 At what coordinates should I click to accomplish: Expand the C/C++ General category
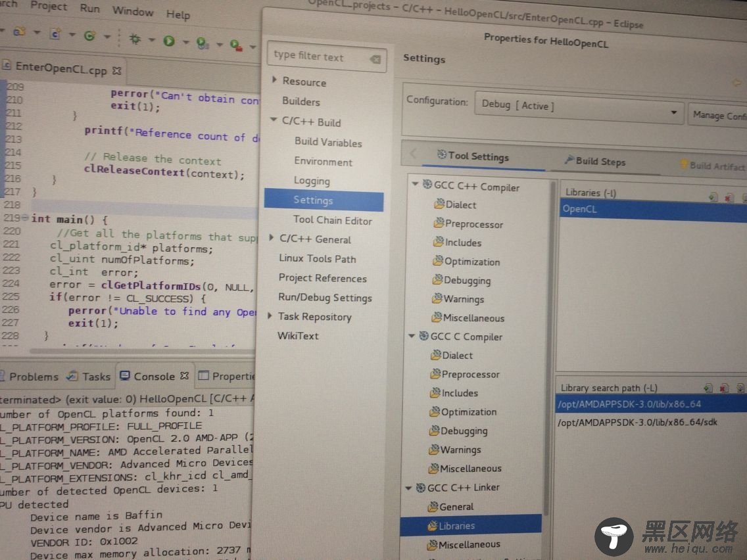coord(271,237)
